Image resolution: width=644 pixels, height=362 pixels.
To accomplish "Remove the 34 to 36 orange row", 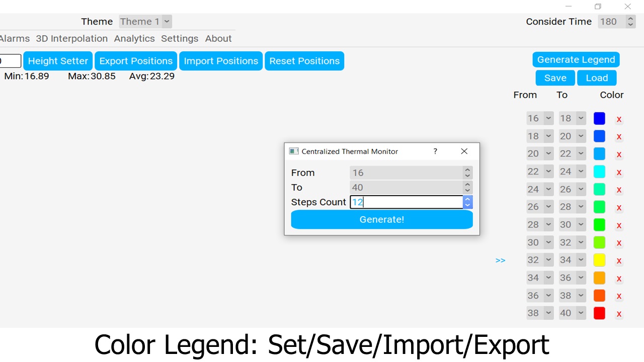I will [619, 279].
